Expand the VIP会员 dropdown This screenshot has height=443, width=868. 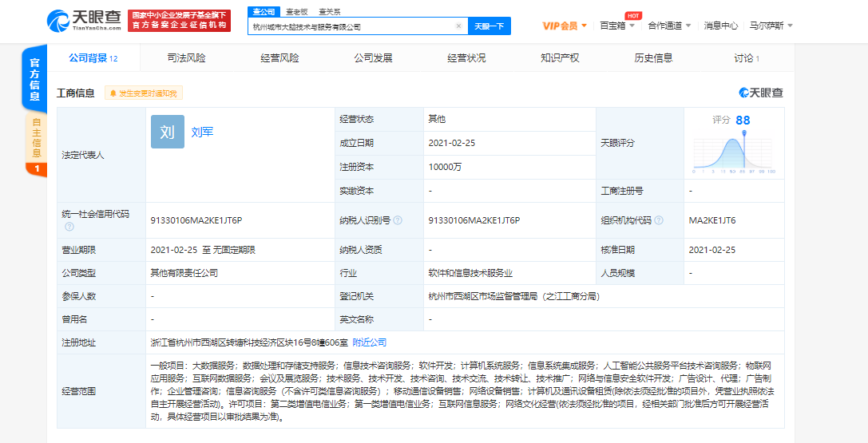pyautogui.click(x=565, y=26)
